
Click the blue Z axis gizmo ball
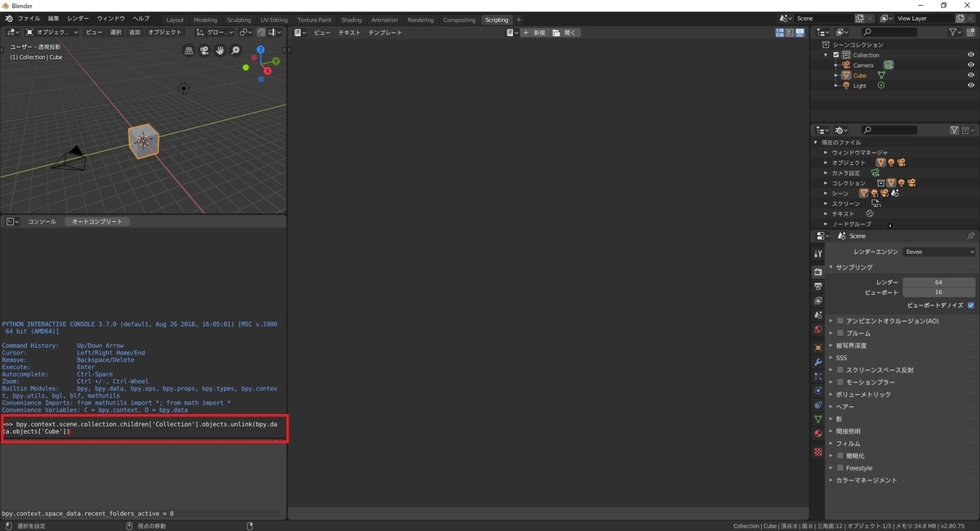tap(261, 50)
